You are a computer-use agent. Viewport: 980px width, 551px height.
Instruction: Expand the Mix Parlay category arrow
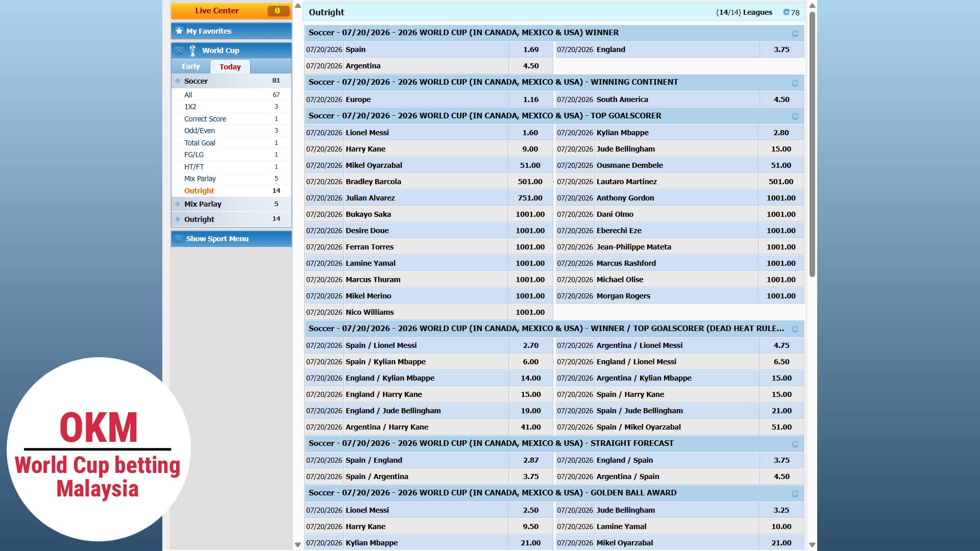178,204
